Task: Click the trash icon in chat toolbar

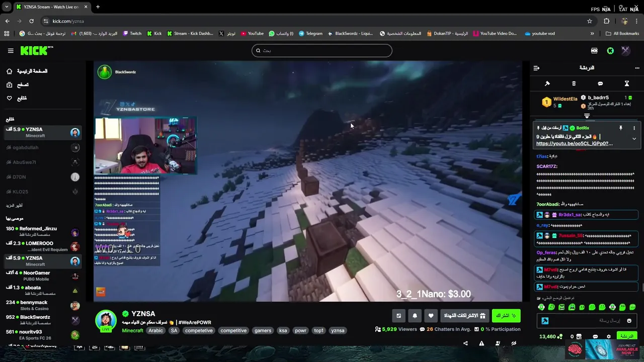Action: [574, 83]
